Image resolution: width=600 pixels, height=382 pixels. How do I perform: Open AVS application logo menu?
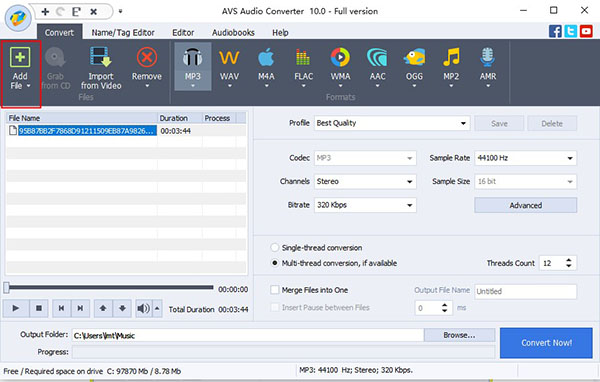[x=18, y=18]
